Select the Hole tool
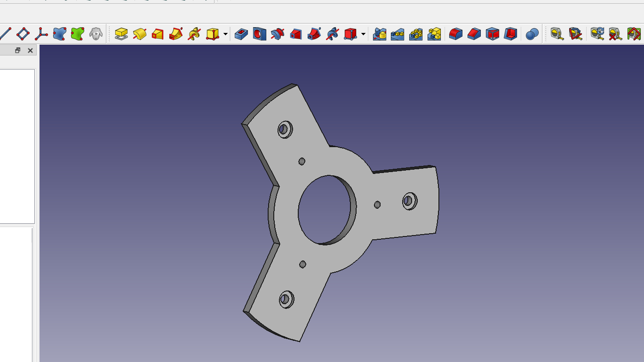644x362 pixels. tap(259, 34)
